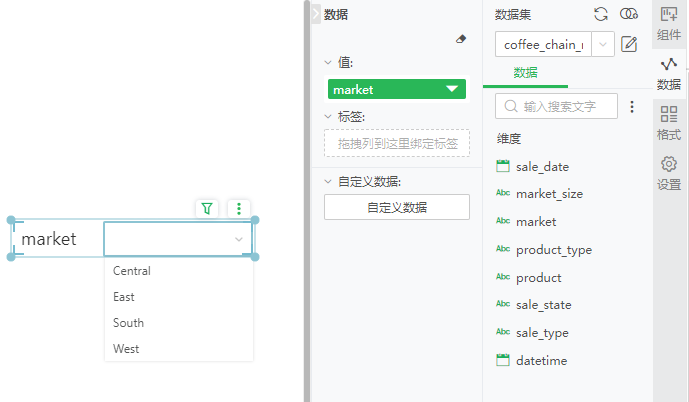Click the linked datasets icon beside refresh
Image resolution: width=689 pixels, height=402 pixels.
pyautogui.click(x=629, y=14)
